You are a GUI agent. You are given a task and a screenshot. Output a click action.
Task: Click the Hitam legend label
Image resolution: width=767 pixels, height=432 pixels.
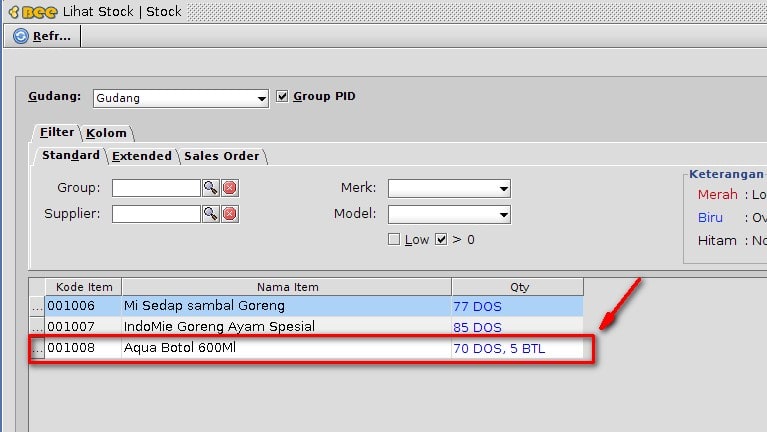coord(717,241)
